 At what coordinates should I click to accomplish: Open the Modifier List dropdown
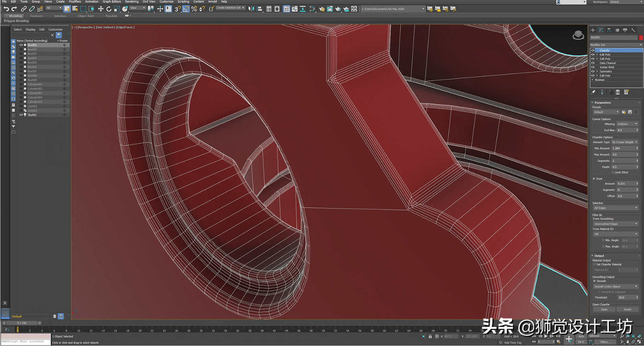tap(616, 45)
